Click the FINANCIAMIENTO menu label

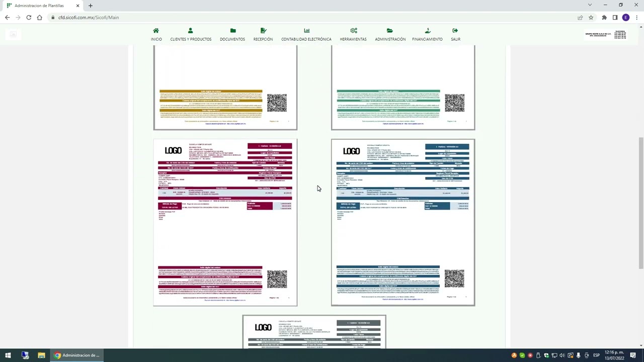coord(427,39)
